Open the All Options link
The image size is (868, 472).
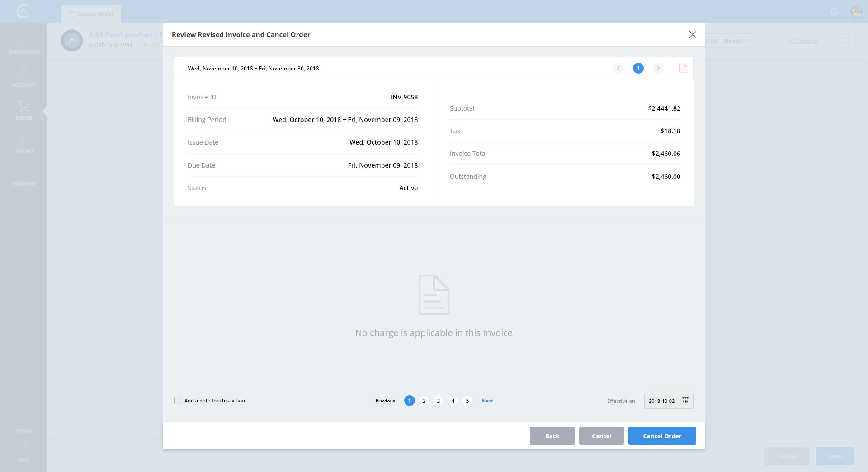(x=802, y=41)
